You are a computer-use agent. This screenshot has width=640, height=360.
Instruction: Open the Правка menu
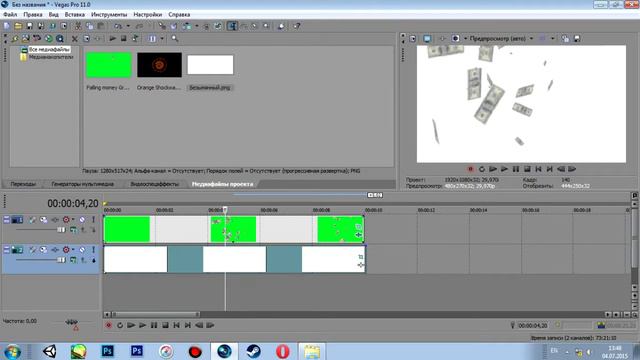pos(33,15)
